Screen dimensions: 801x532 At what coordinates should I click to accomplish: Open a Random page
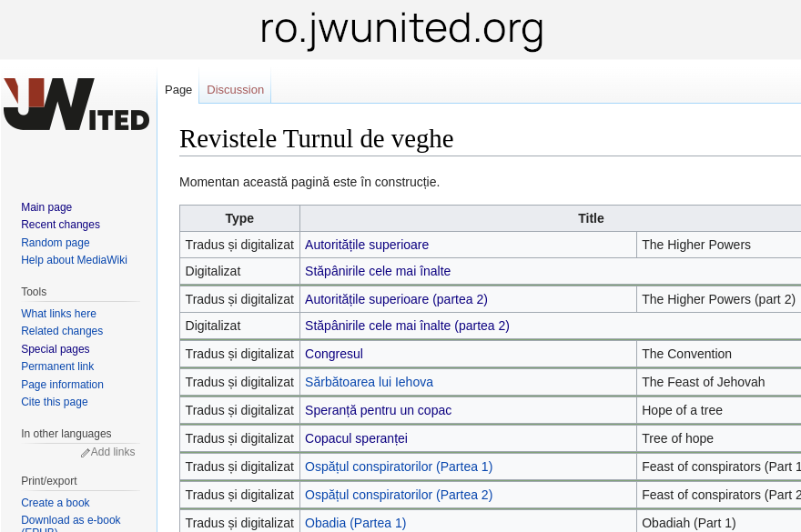(x=56, y=243)
